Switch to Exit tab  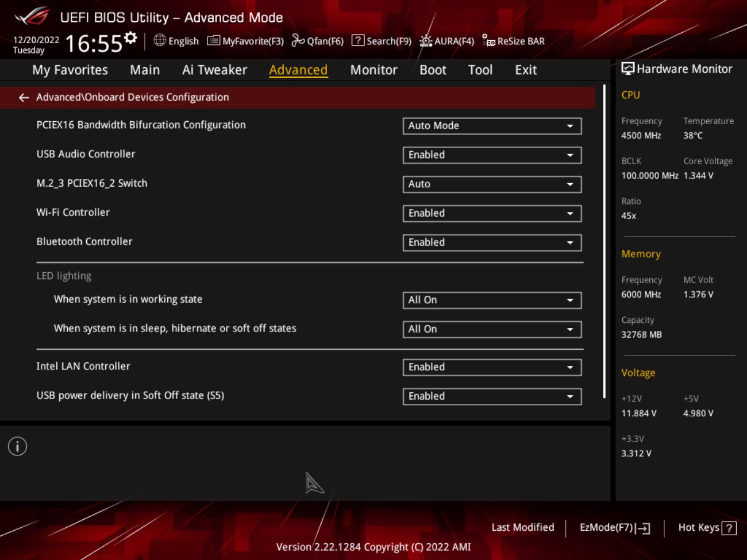coord(526,70)
